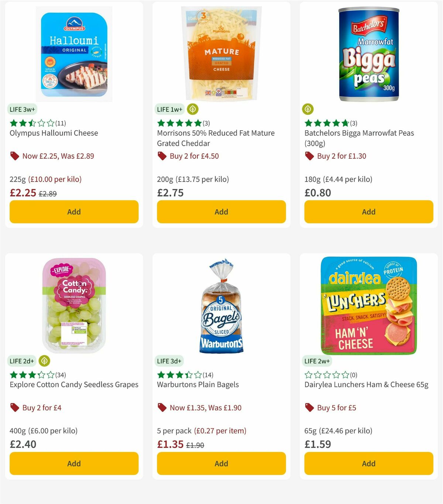Click the empty star rating for Dairylea Lunchers
The width and height of the screenshot is (443, 504).
click(x=327, y=375)
